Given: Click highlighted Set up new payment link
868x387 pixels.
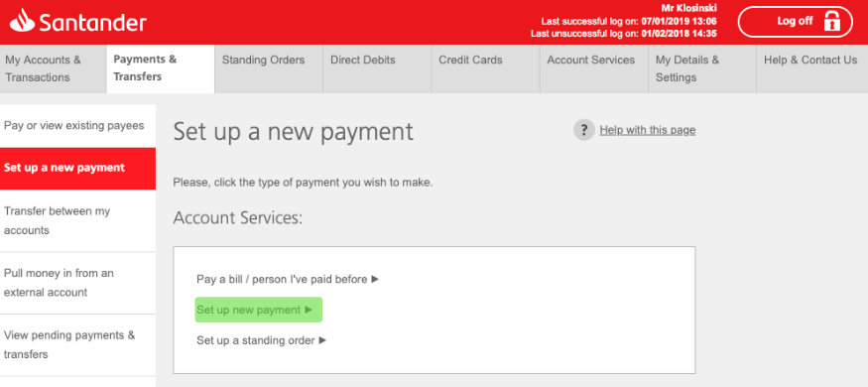Looking at the screenshot, I should (259, 310).
